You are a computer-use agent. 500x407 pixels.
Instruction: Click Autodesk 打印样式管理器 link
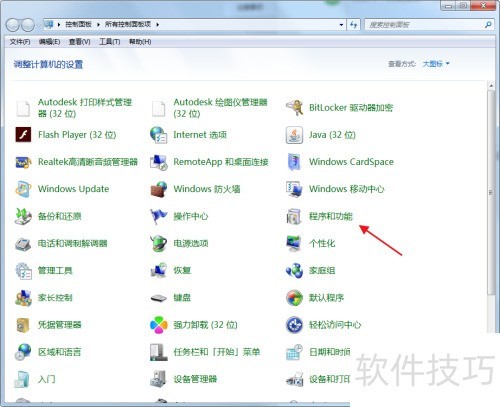point(85,108)
